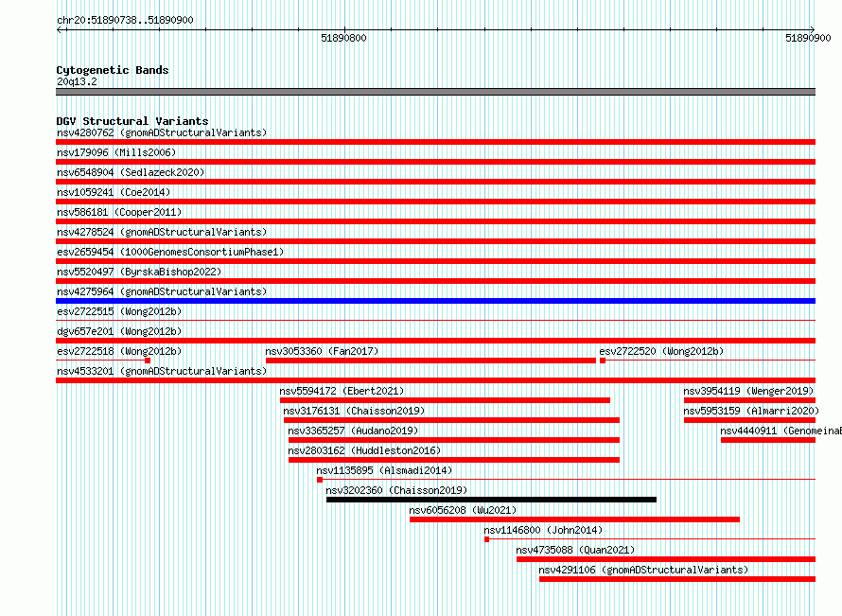Screen dimensions: 842x616
Task: Select nsv5953159 (Almarri2020) label
Action: click(x=751, y=411)
